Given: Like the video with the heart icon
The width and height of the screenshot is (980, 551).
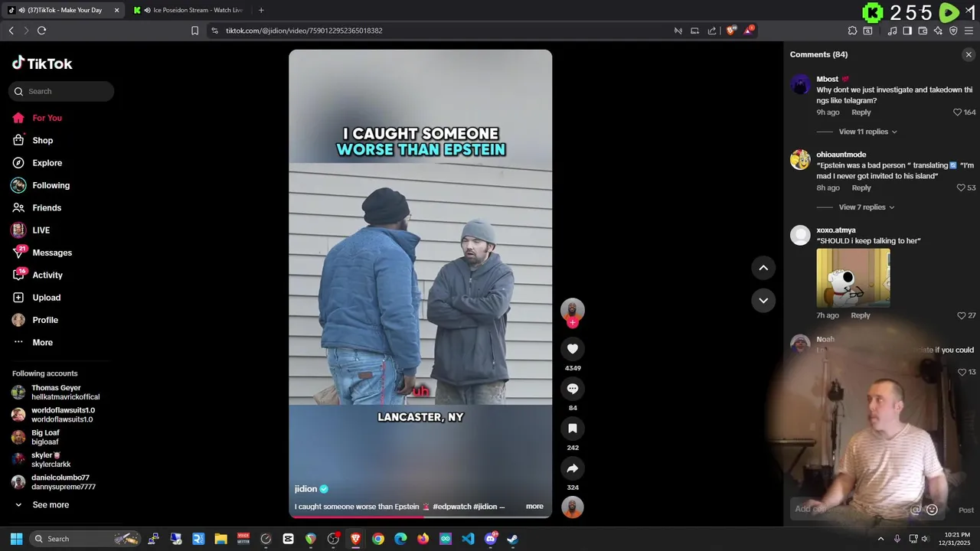Looking at the screenshot, I should pos(573,349).
